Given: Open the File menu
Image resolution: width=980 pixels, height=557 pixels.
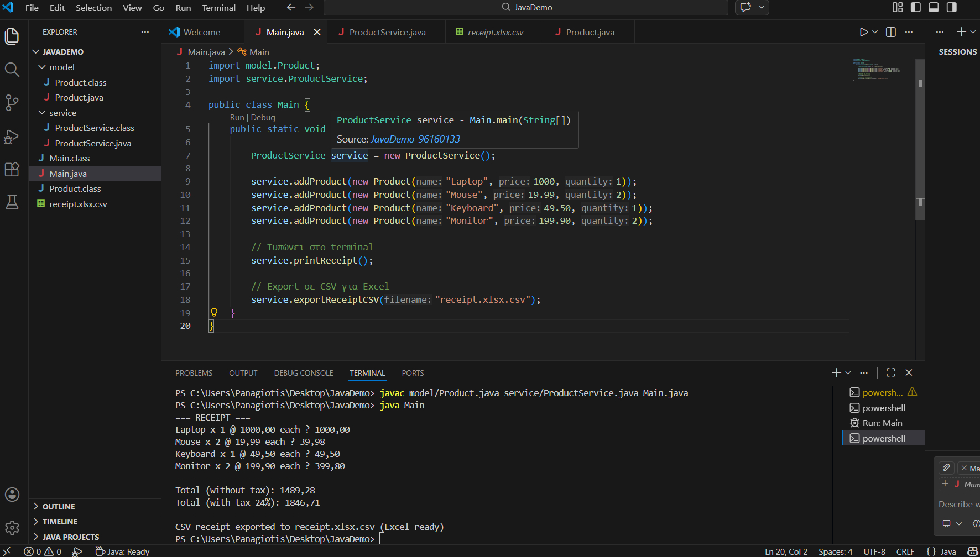Looking at the screenshot, I should [32, 8].
